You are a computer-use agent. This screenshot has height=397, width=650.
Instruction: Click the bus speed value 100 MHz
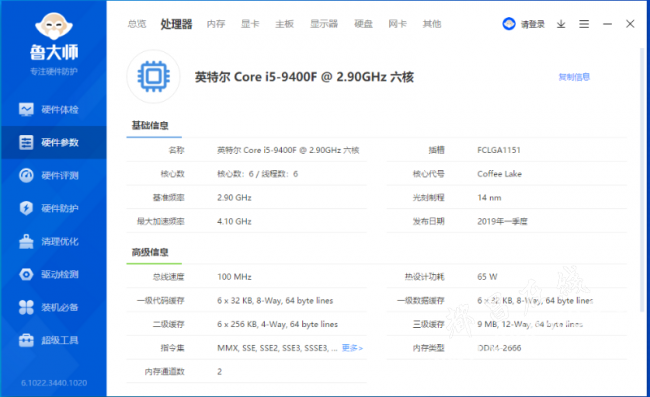point(234,277)
